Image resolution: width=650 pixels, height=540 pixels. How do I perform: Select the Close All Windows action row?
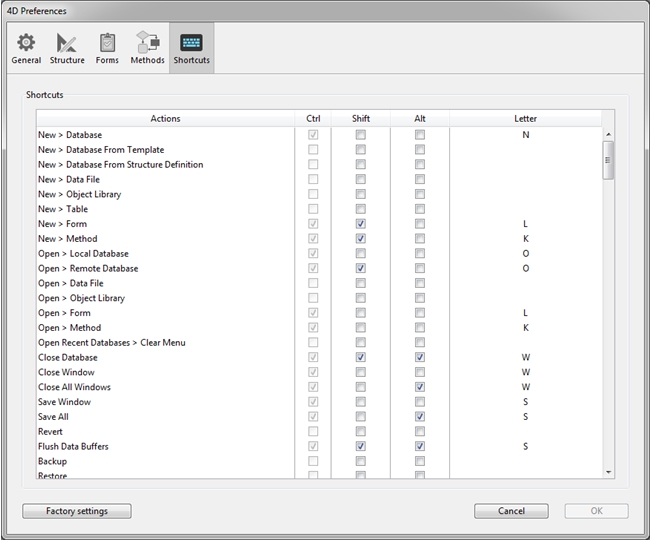tap(75, 387)
